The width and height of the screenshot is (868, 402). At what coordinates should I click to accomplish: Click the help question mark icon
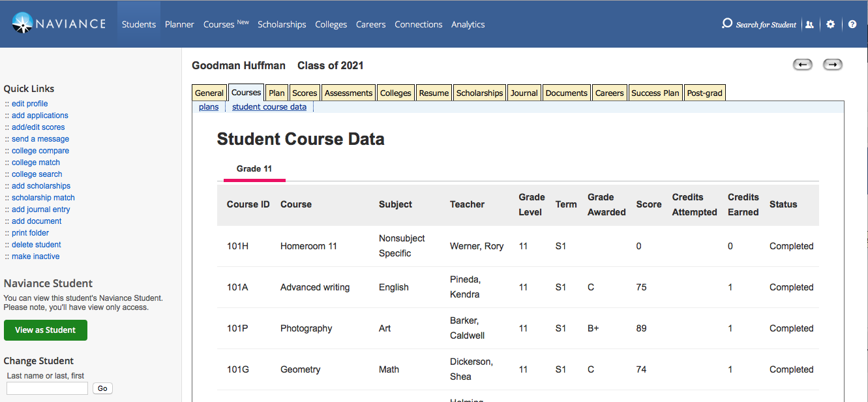pos(852,24)
